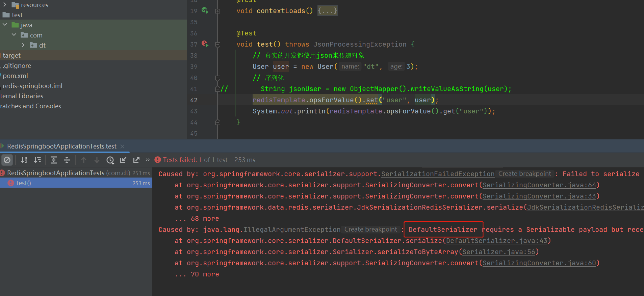Click JsonProcessingException in method signature
The height and width of the screenshot is (296, 644).
[360, 44]
